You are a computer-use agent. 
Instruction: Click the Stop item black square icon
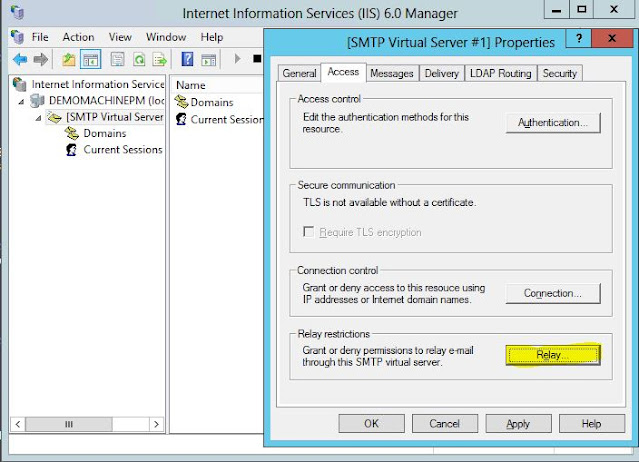(257, 59)
